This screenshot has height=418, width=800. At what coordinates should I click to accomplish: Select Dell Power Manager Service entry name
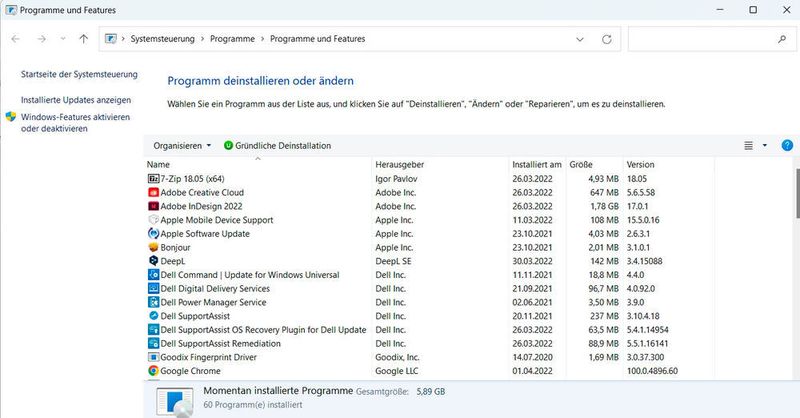pos(213,302)
